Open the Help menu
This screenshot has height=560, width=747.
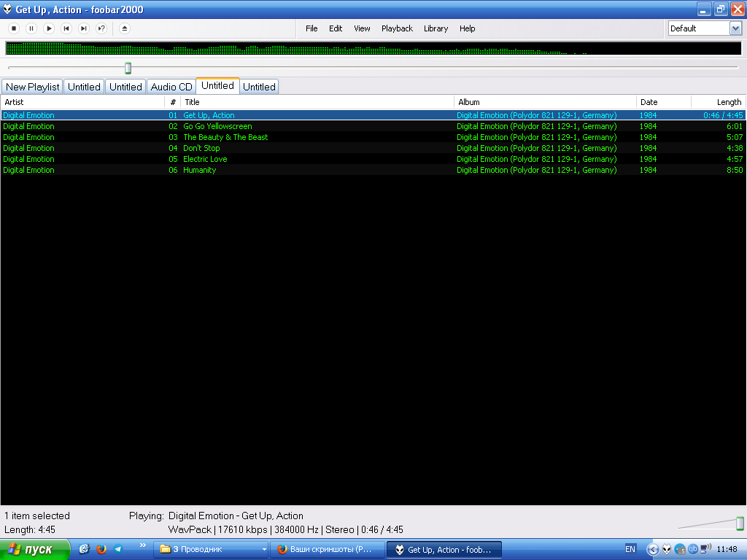(468, 28)
